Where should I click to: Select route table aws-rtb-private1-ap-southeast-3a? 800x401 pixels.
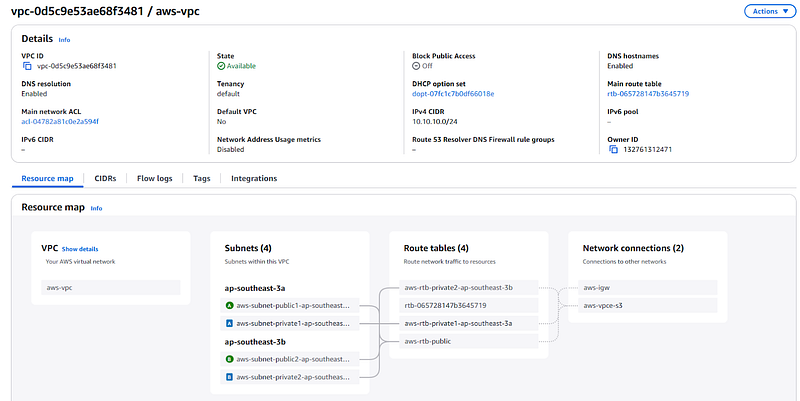pyautogui.click(x=469, y=323)
